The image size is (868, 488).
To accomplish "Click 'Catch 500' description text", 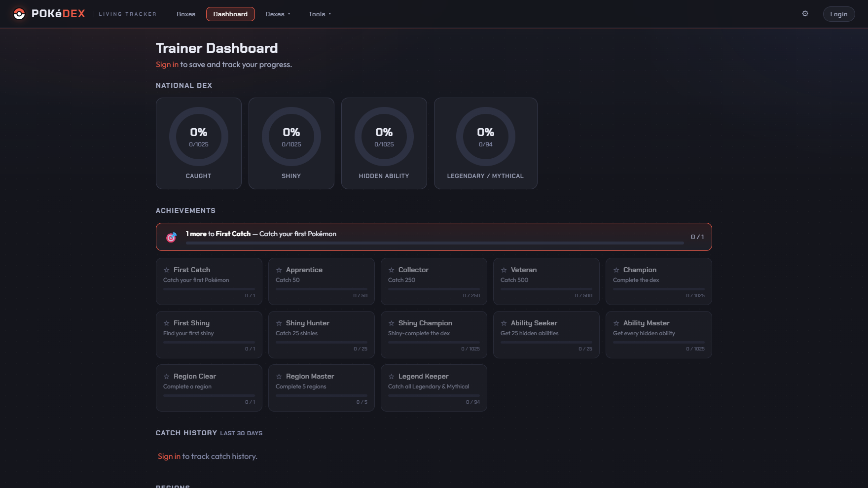I will 514,280.
